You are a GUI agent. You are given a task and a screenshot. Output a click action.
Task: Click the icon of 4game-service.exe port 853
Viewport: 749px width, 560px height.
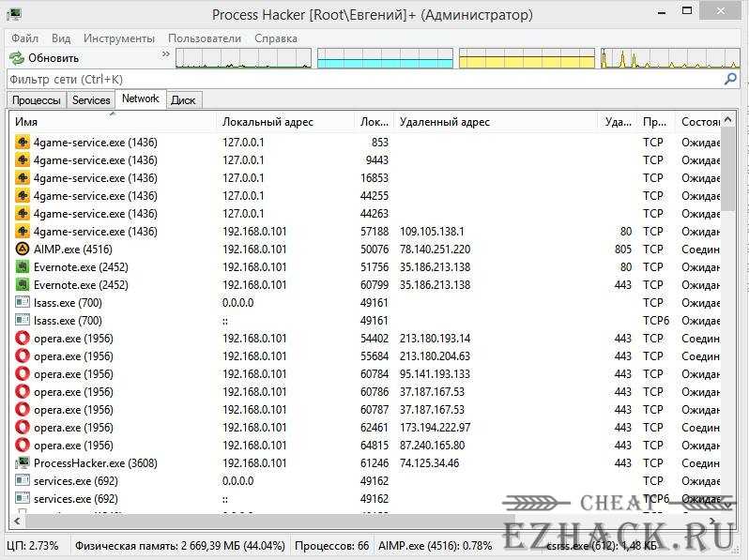(x=23, y=143)
